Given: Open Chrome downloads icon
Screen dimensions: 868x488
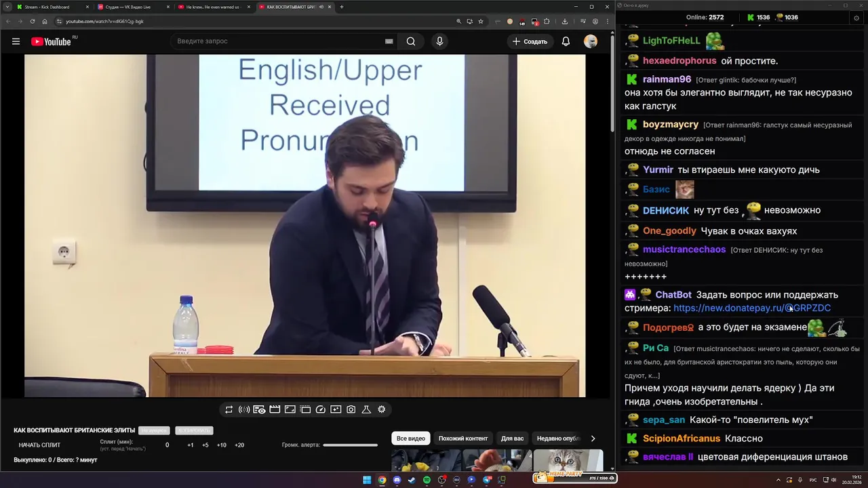Looking at the screenshot, I should 565,21.
